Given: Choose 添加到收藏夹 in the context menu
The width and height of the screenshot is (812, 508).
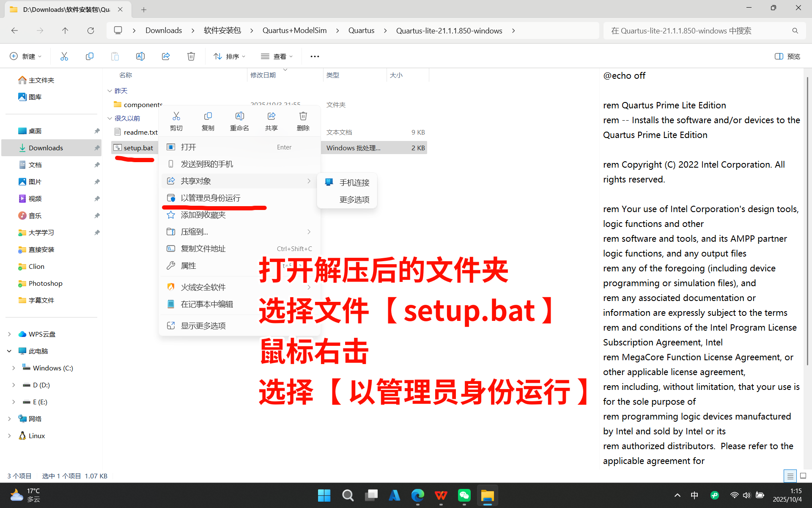Looking at the screenshot, I should [x=239, y=215].
